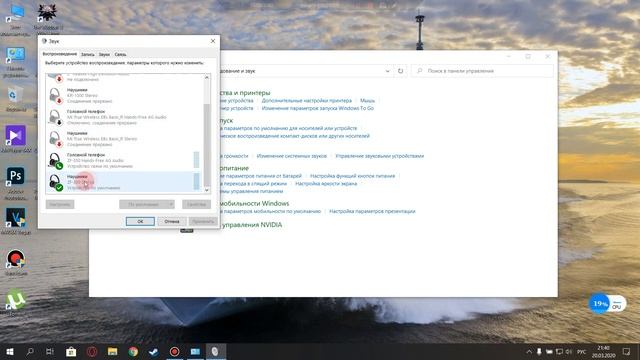This screenshot has width=640, height=360.
Task: Switch to the Запись tab
Action: click(x=87, y=54)
